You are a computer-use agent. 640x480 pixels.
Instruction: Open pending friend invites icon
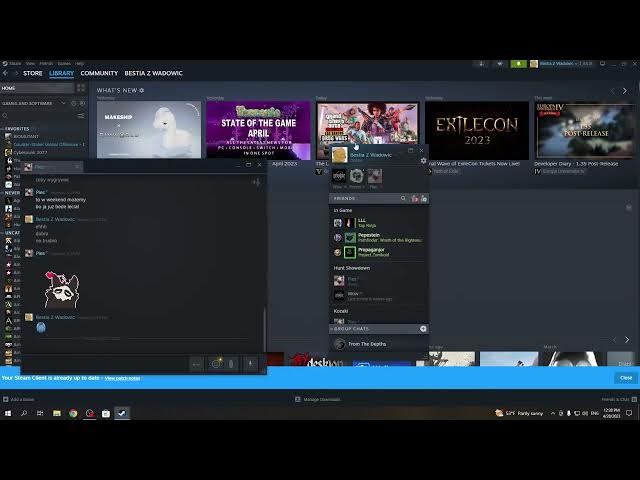tap(415, 199)
